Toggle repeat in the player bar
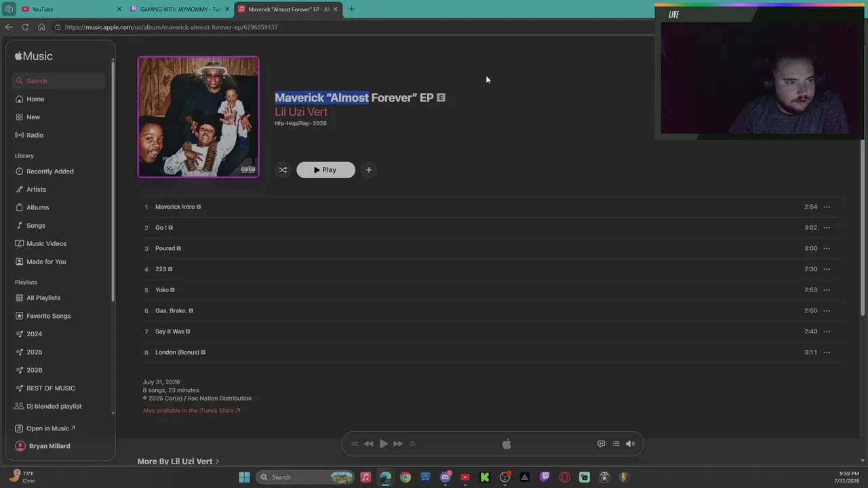Screen dimensions: 868x488 click(x=412, y=444)
